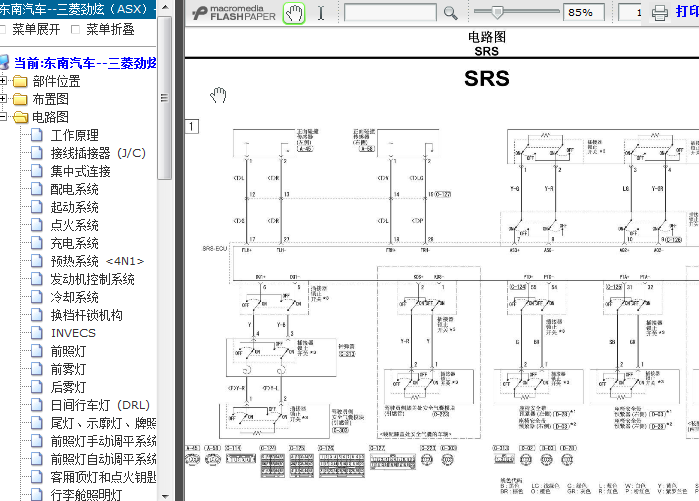Click the zoom slider handle
The image size is (699, 501).
[x=497, y=12]
